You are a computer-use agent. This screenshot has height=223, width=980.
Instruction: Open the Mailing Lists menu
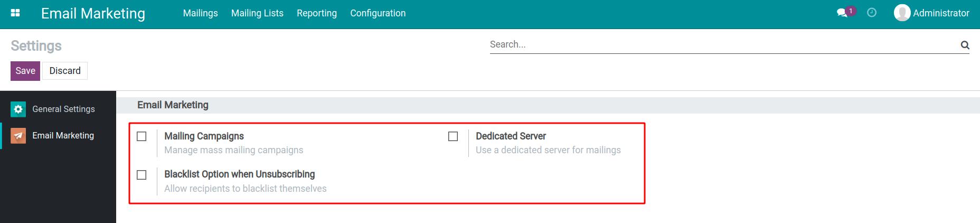pos(257,13)
